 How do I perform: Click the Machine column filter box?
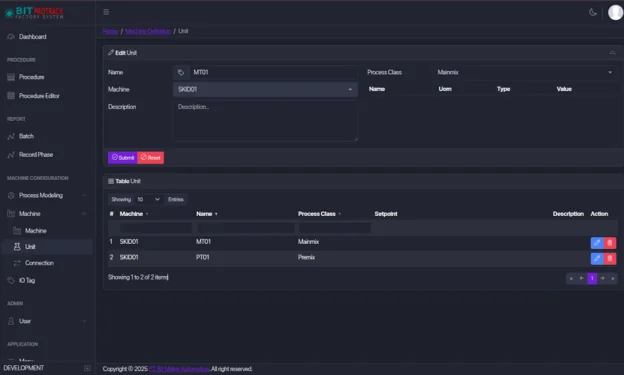coord(156,228)
